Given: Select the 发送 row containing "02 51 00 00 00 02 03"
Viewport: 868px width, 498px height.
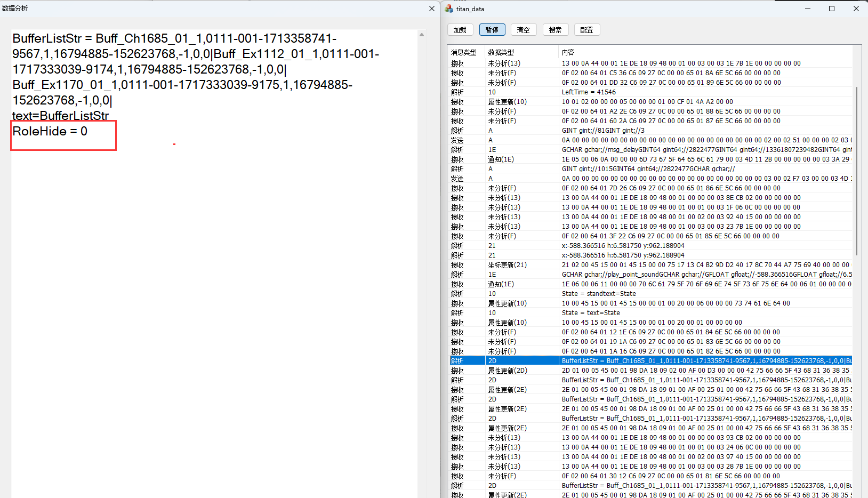Looking at the screenshot, I should coord(650,140).
